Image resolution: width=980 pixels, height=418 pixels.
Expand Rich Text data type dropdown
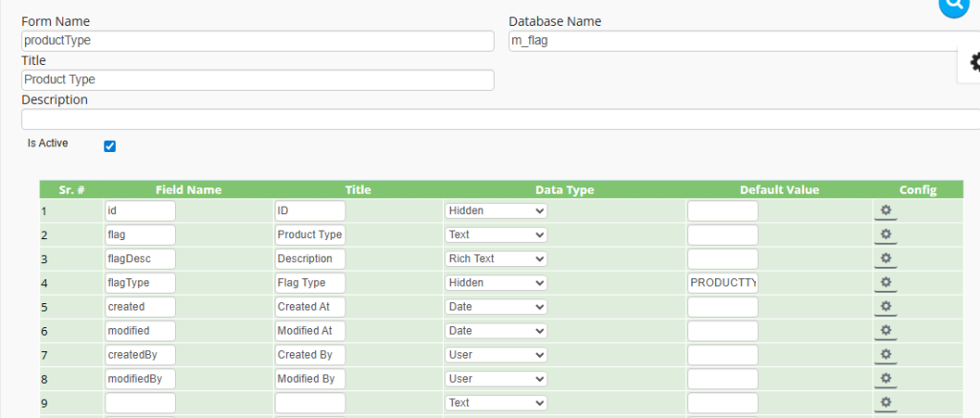point(496,258)
